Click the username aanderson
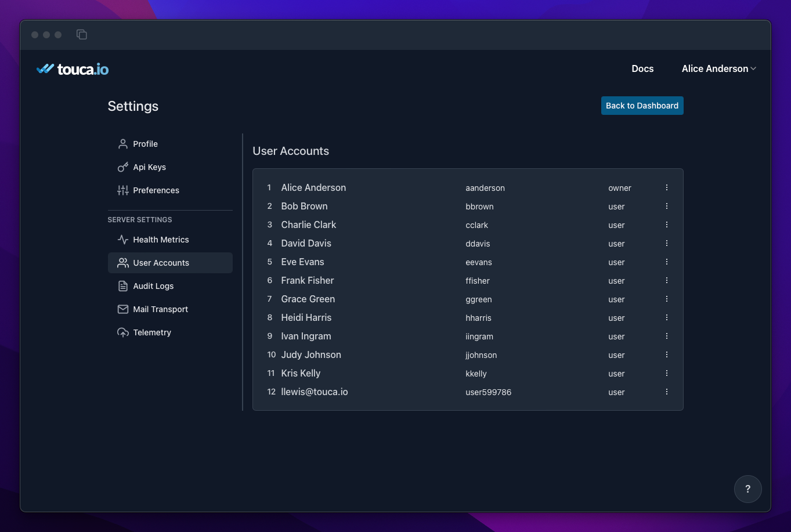This screenshot has width=791, height=532. tap(485, 188)
